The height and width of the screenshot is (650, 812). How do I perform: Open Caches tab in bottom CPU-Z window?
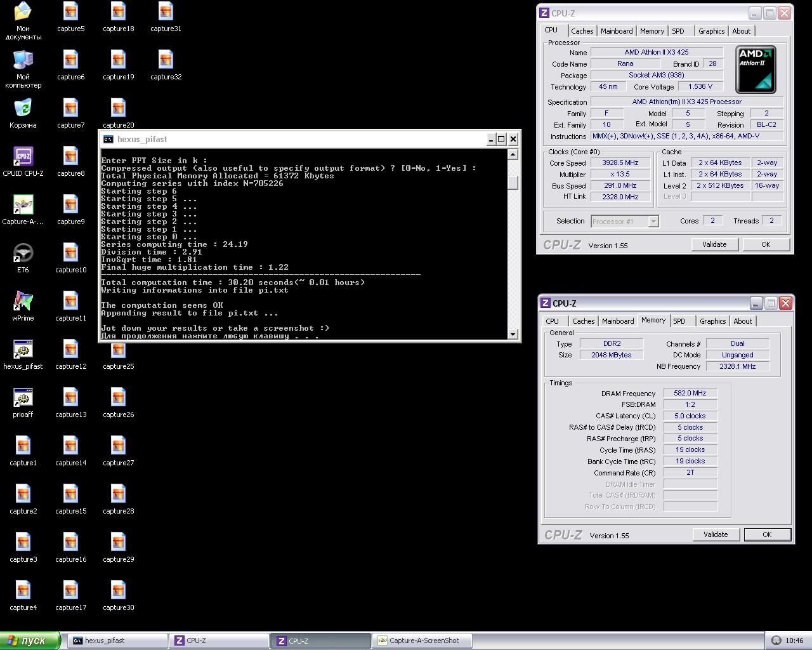[583, 321]
